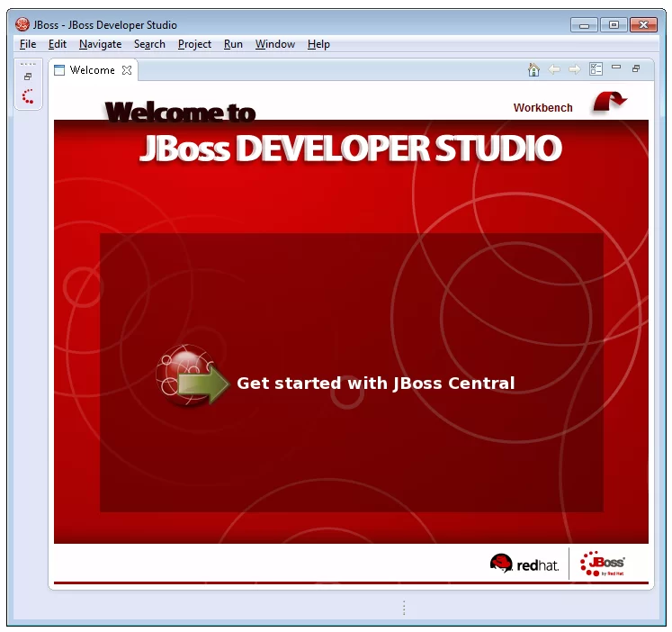Open the Navigate menu
The width and height of the screenshot is (672, 632).
click(x=100, y=44)
